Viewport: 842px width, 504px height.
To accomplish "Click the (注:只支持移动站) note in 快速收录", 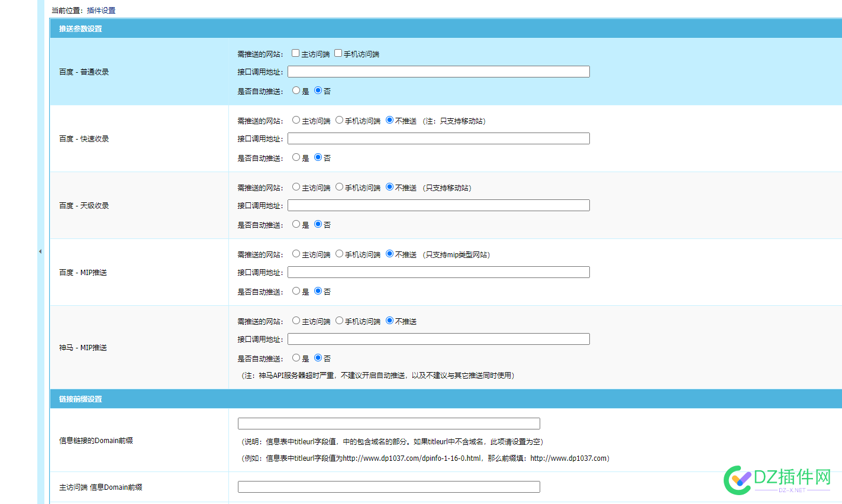I will pyautogui.click(x=454, y=121).
